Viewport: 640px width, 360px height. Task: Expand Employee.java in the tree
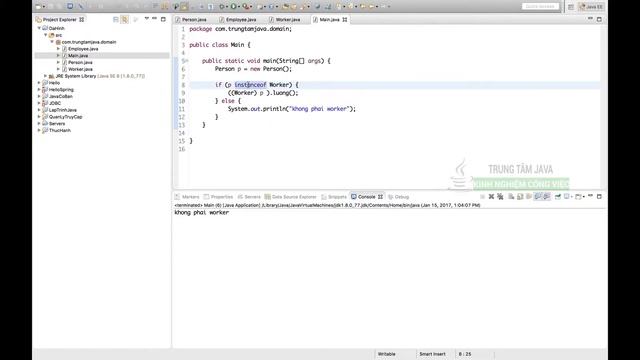click(58, 49)
